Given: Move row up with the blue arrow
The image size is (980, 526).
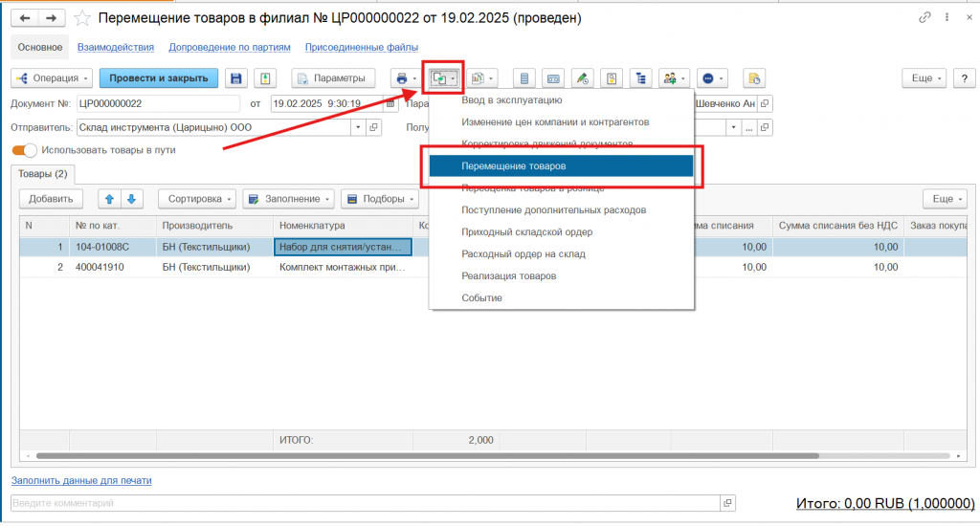Looking at the screenshot, I should (110, 199).
